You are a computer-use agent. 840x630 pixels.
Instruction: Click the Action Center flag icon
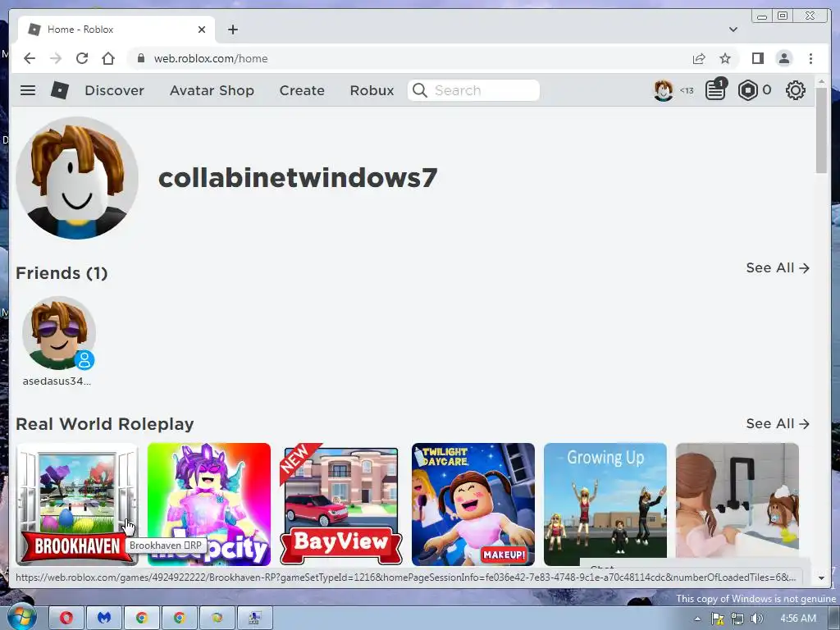[717, 619]
